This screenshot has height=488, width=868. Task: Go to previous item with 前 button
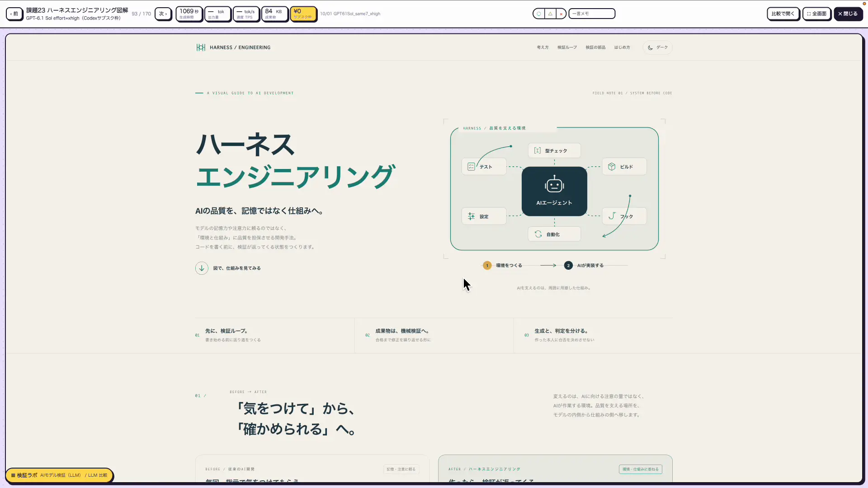[x=14, y=14]
